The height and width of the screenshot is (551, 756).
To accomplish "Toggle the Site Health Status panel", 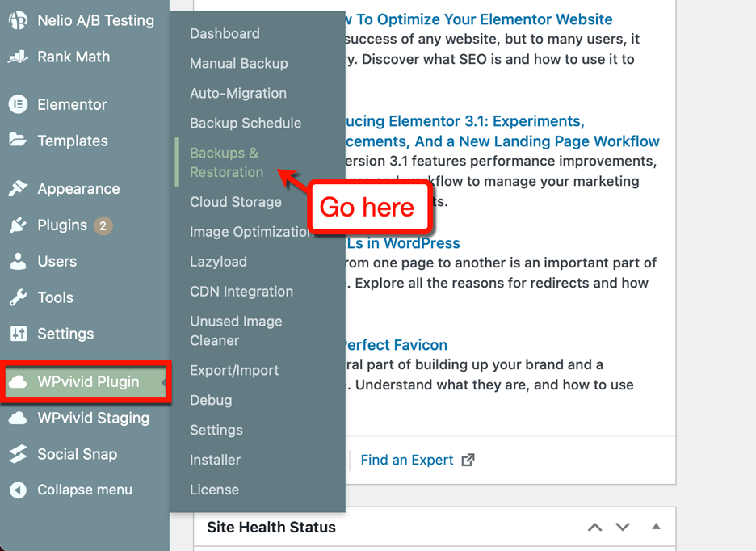I will [x=656, y=527].
